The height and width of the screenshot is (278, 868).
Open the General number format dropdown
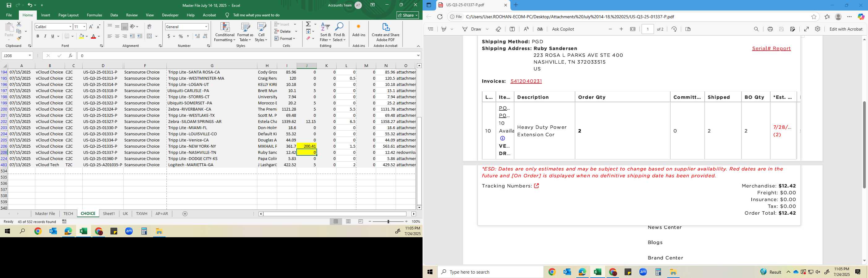[x=206, y=27]
